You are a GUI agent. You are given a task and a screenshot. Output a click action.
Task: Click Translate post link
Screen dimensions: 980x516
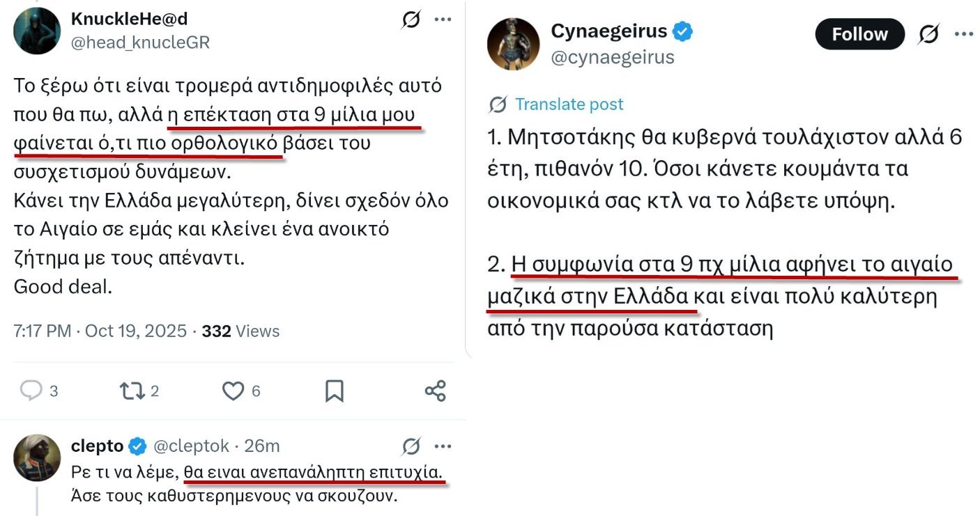click(569, 104)
